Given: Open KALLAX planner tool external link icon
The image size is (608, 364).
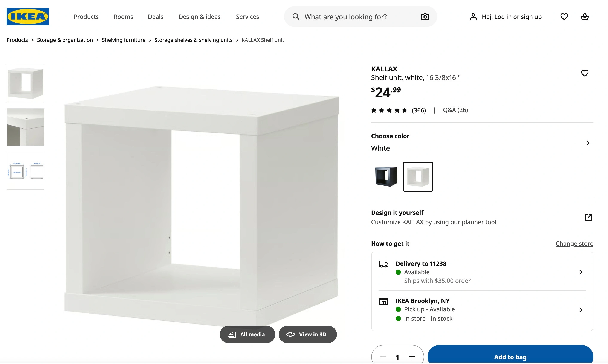Looking at the screenshot, I should coord(588,217).
